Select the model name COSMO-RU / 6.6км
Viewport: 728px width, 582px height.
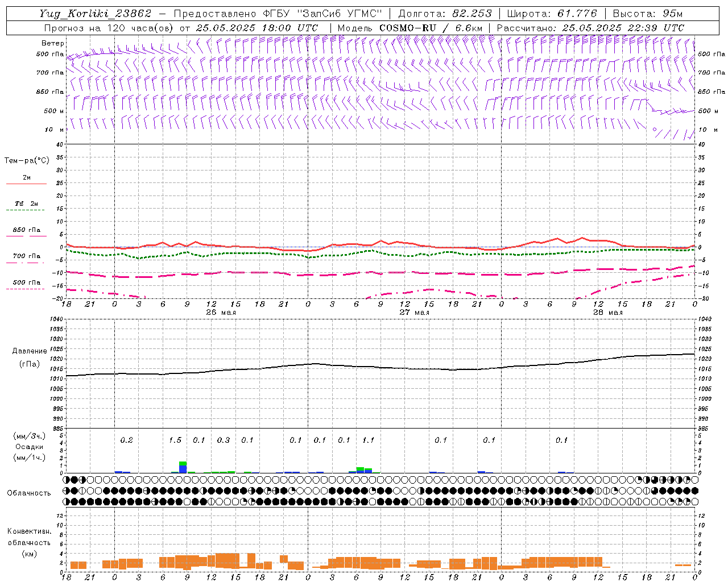point(431,28)
